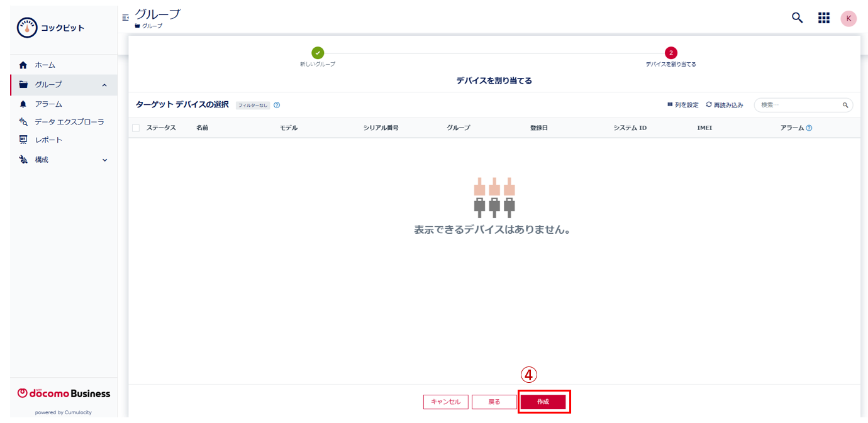
Task: Collapse the sidebar using the navigation icon
Action: pyautogui.click(x=125, y=17)
